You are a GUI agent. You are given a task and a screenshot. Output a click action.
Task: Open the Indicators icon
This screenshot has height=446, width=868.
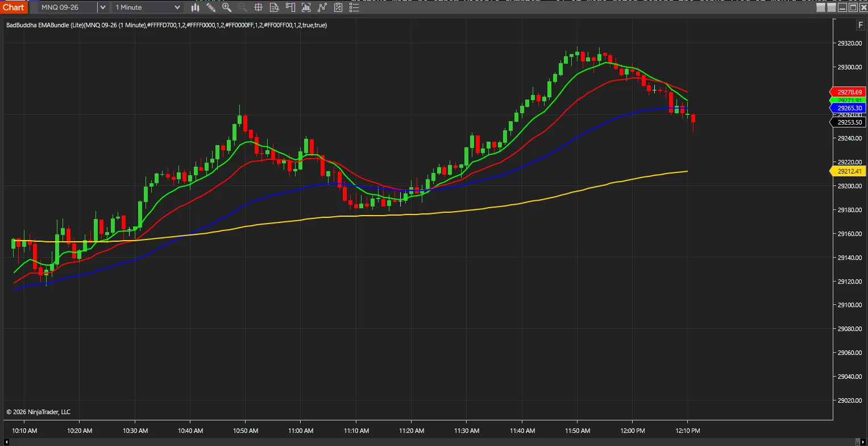point(306,7)
